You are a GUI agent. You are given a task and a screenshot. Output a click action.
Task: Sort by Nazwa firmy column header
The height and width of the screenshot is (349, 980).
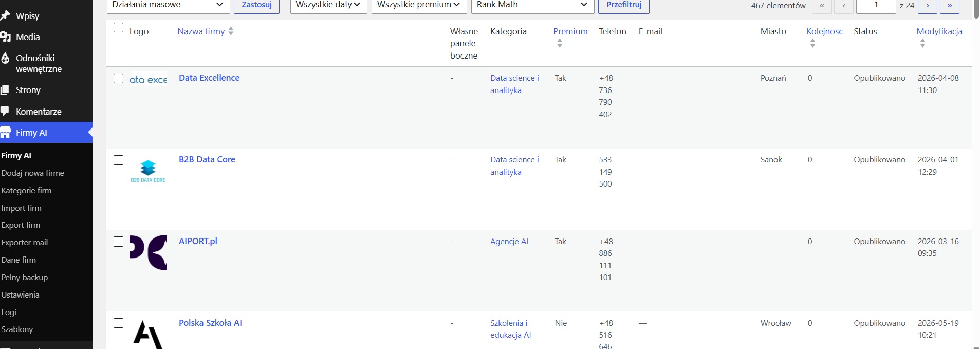point(201,31)
